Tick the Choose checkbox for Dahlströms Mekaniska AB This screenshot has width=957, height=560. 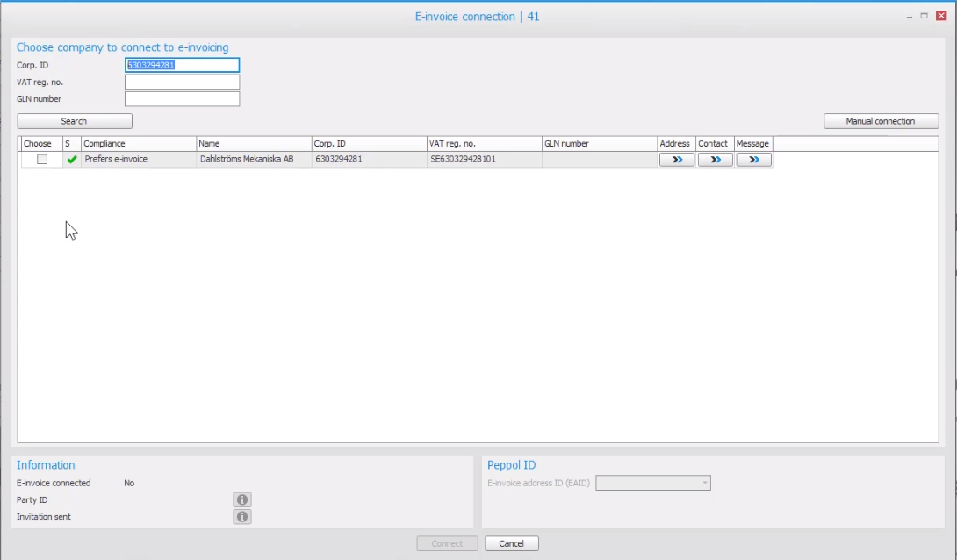coord(42,160)
